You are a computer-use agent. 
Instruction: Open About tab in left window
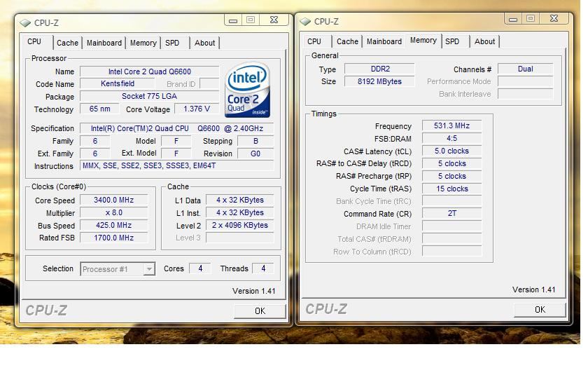(x=204, y=43)
